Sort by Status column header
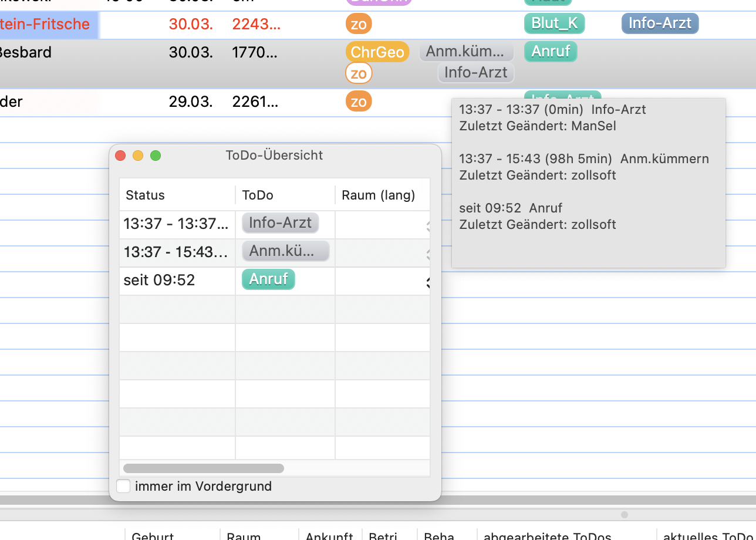The height and width of the screenshot is (540, 756). pos(177,195)
